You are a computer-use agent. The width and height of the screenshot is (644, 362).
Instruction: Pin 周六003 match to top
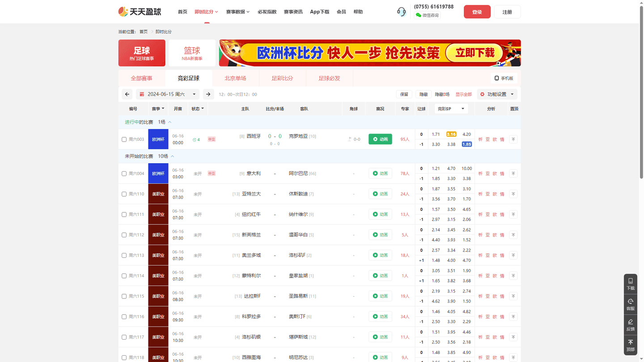tap(513, 139)
